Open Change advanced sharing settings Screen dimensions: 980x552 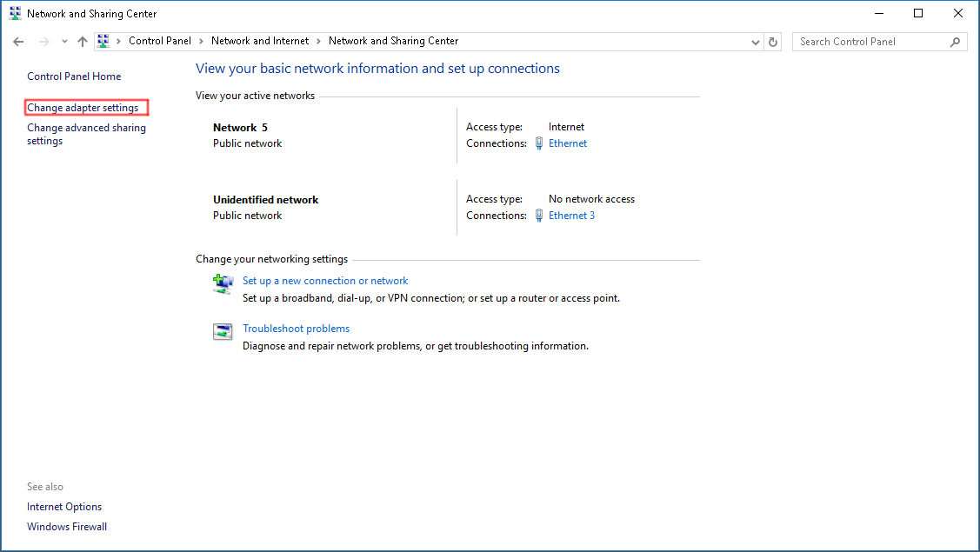click(x=86, y=134)
